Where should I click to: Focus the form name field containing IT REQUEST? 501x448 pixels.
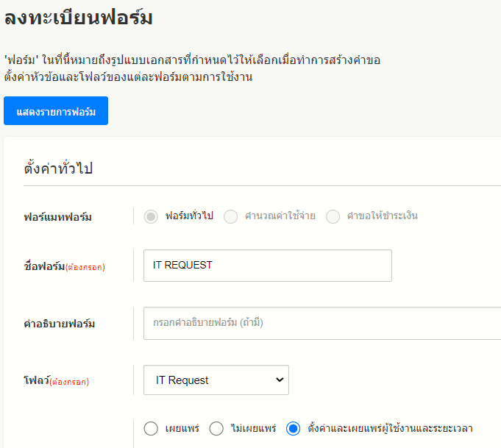click(x=267, y=266)
